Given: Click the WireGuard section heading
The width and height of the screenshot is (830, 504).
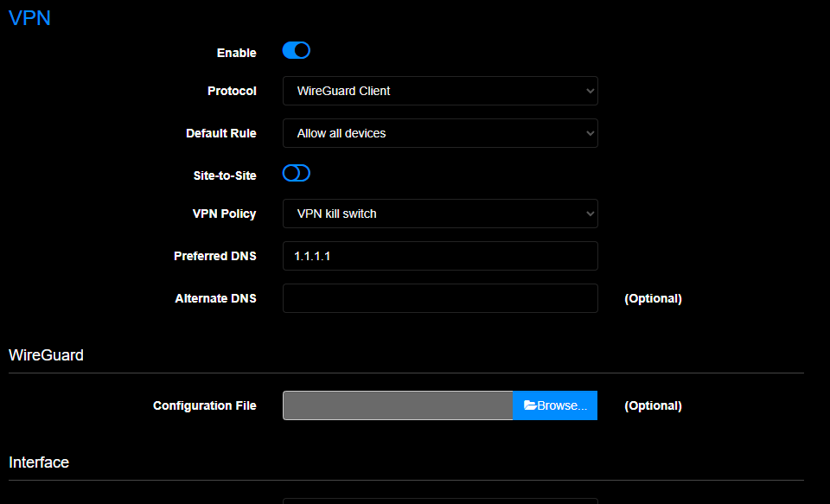Looking at the screenshot, I should [46, 354].
